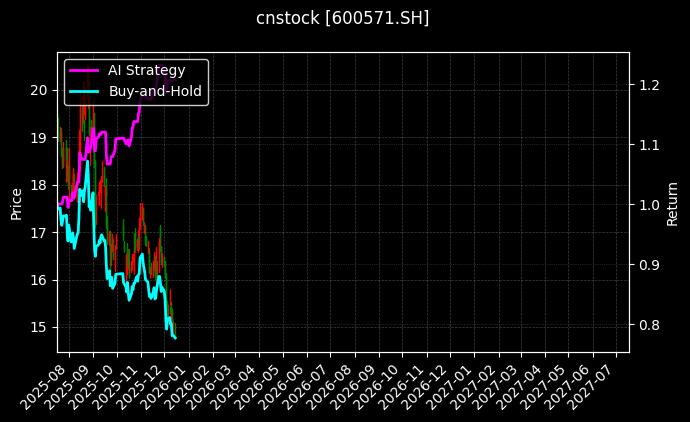Click the chart title cnstock [600571.SH]

344,18
